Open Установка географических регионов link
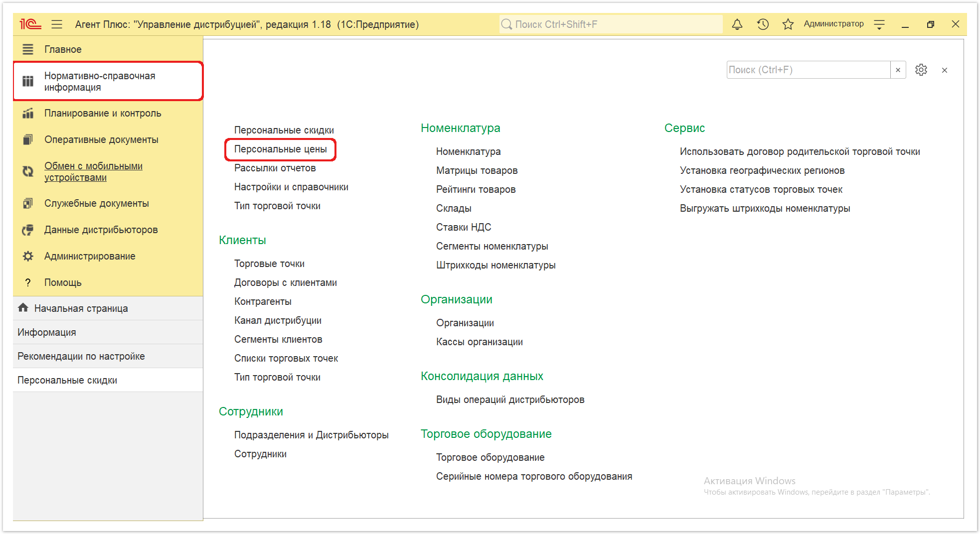 click(x=762, y=170)
